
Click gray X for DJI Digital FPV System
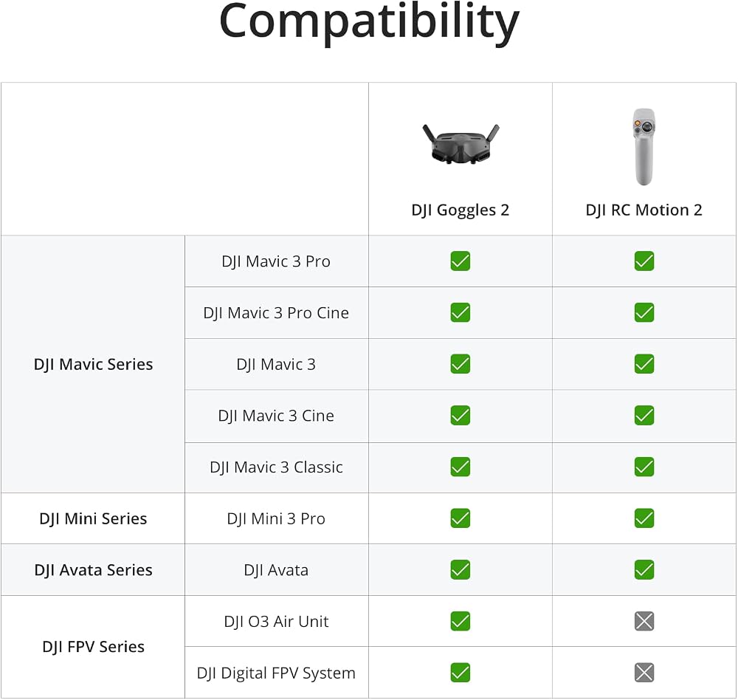coord(644,672)
